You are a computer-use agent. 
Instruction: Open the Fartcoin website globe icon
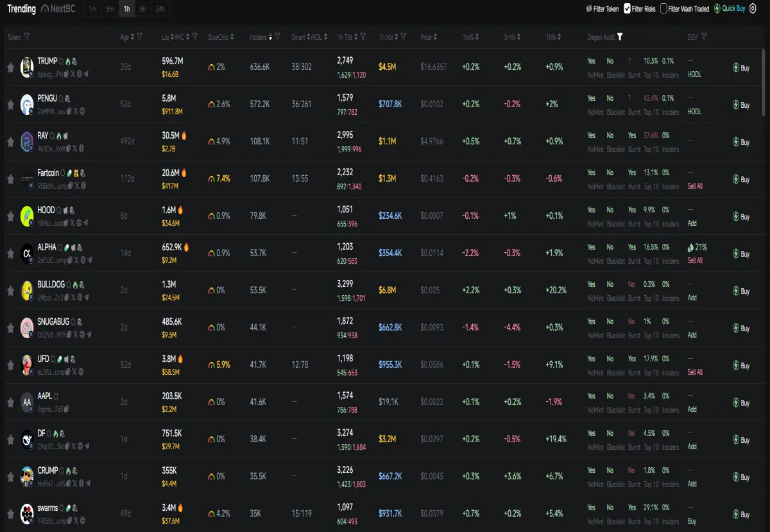(83, 185)
